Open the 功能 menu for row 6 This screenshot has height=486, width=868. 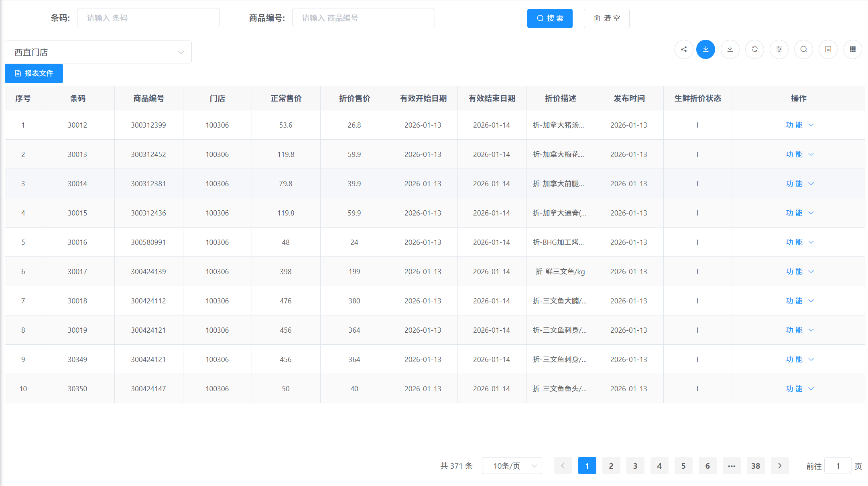click(799, 272)
